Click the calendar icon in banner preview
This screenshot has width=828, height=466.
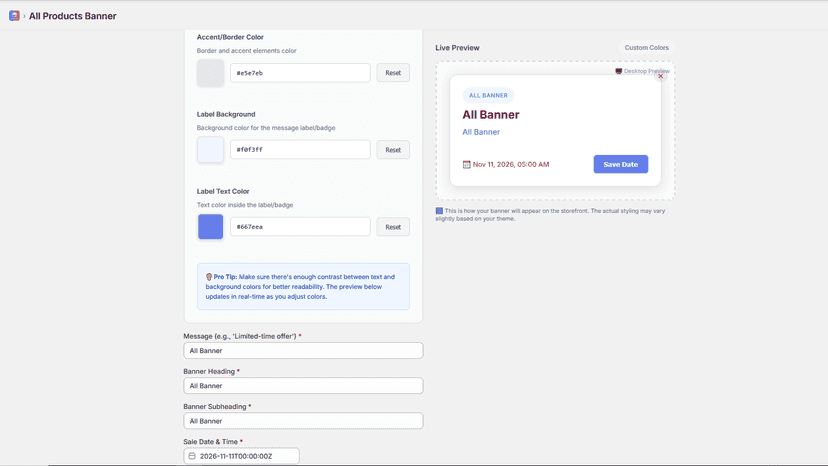tap(466, 164)
